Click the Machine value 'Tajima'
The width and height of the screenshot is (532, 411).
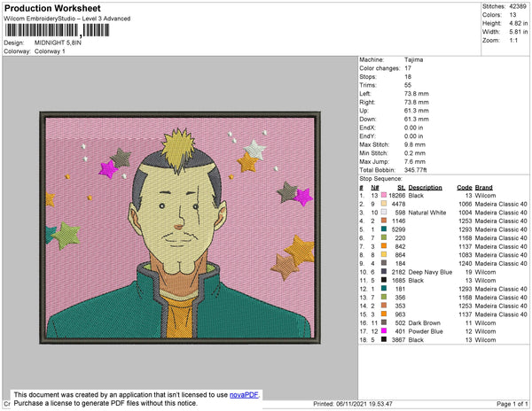click(413, 59)
